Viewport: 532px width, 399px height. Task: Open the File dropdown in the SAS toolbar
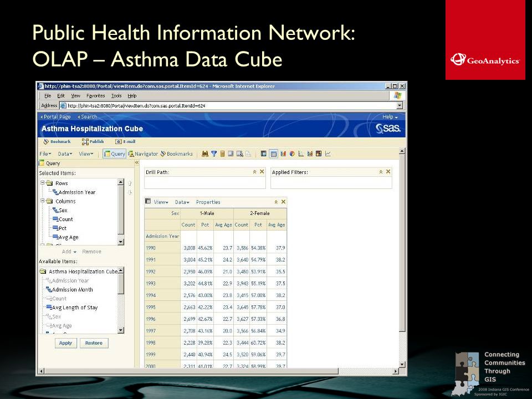click(x=45, y=154)
